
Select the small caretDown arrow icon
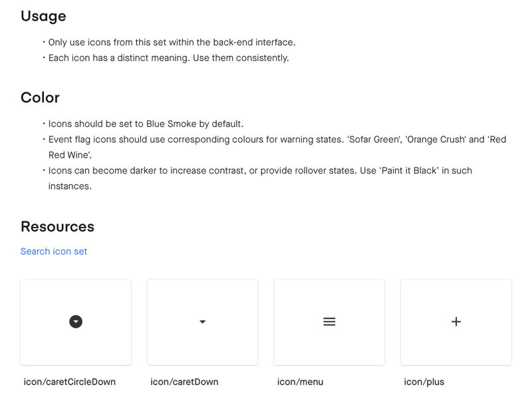click(x=203, y=322)
